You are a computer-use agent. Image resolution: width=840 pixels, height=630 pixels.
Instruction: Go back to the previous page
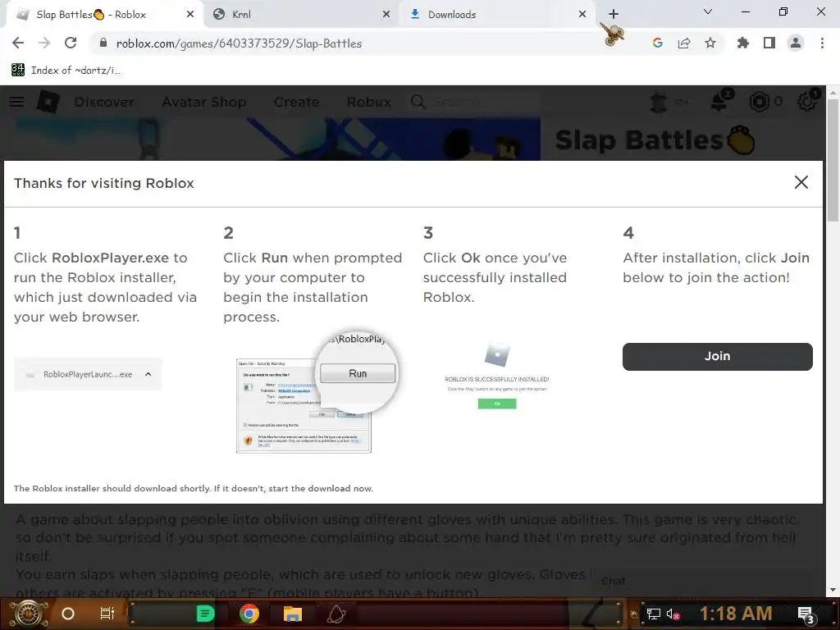18,43
